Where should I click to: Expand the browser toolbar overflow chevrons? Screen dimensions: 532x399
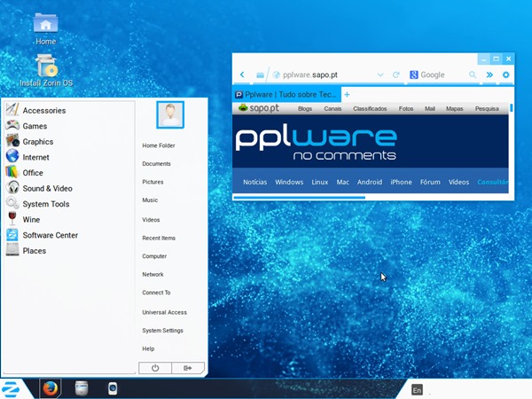489,74
